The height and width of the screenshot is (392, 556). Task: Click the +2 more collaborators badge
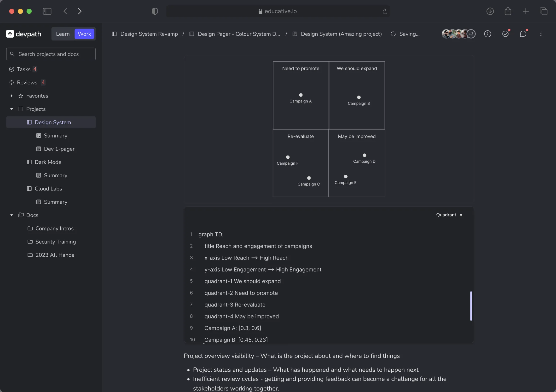(x=471, y=34)
